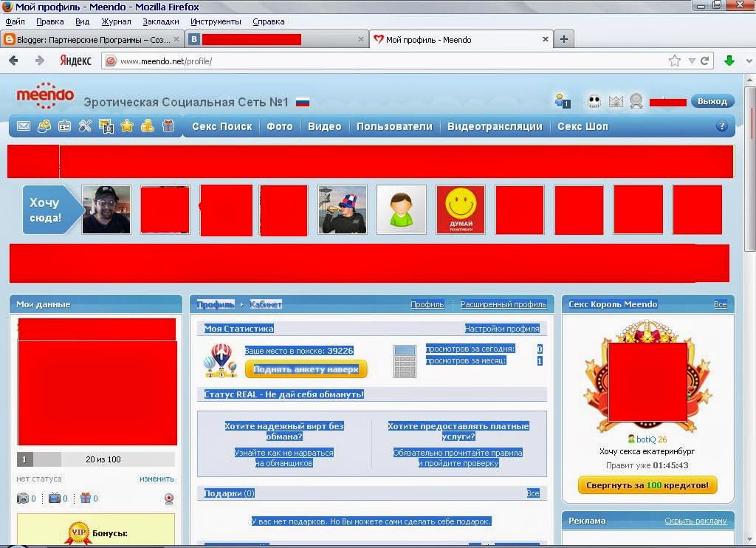756x548 pixels.
Task: Click the Скрыть рекламу link
Action: click(695, 521)
